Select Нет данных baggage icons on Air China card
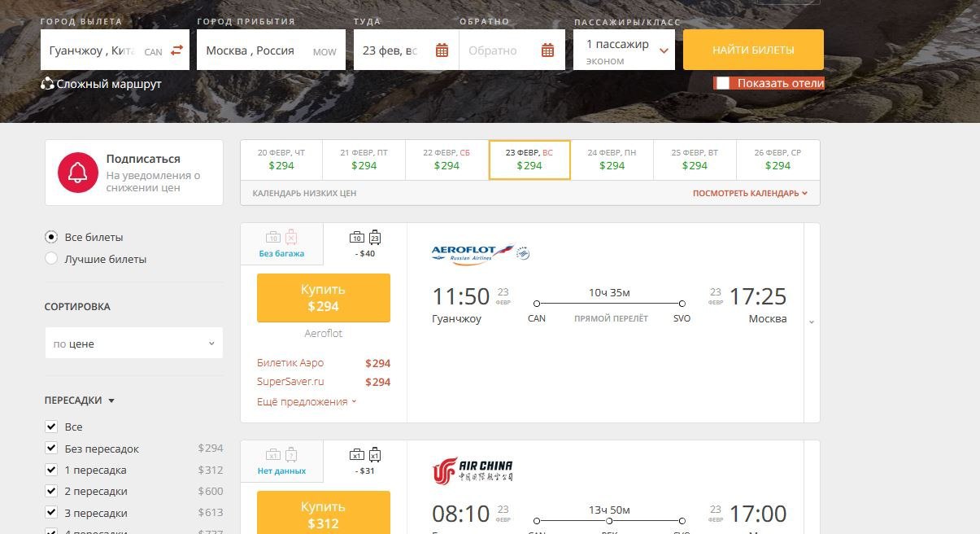This screenshot has width=980, height=534. [282, 455]
